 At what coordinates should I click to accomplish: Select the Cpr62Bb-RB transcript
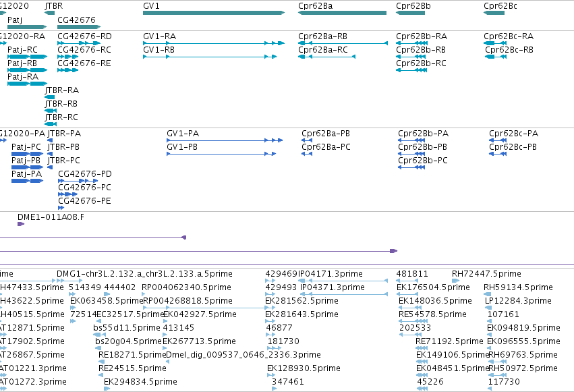coord(411,57)
